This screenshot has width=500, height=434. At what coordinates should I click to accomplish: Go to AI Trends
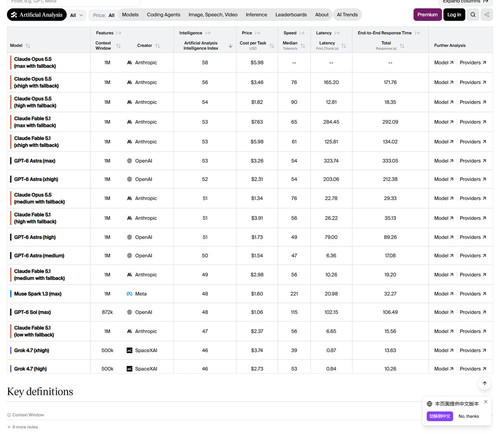click(x=347, y=15)
